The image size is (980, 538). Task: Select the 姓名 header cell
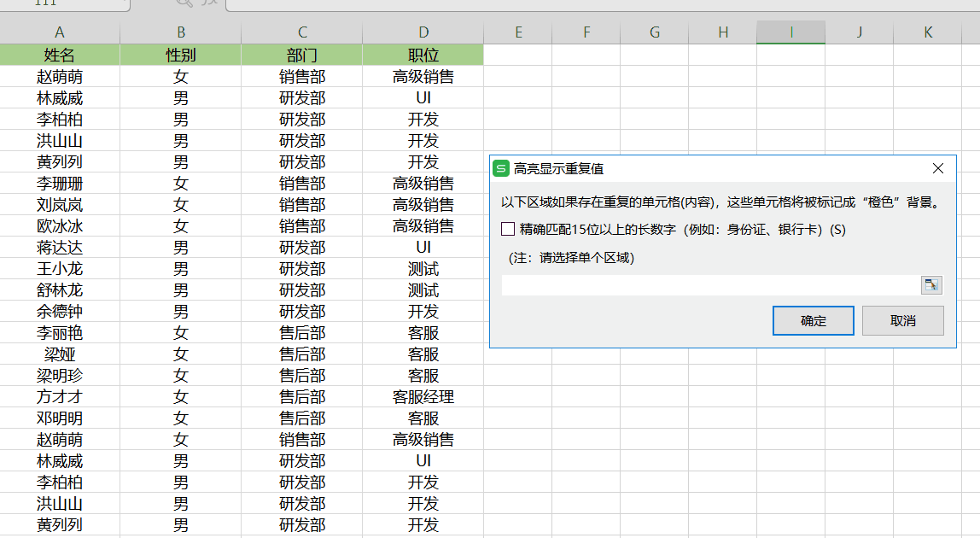click(60, 55)
